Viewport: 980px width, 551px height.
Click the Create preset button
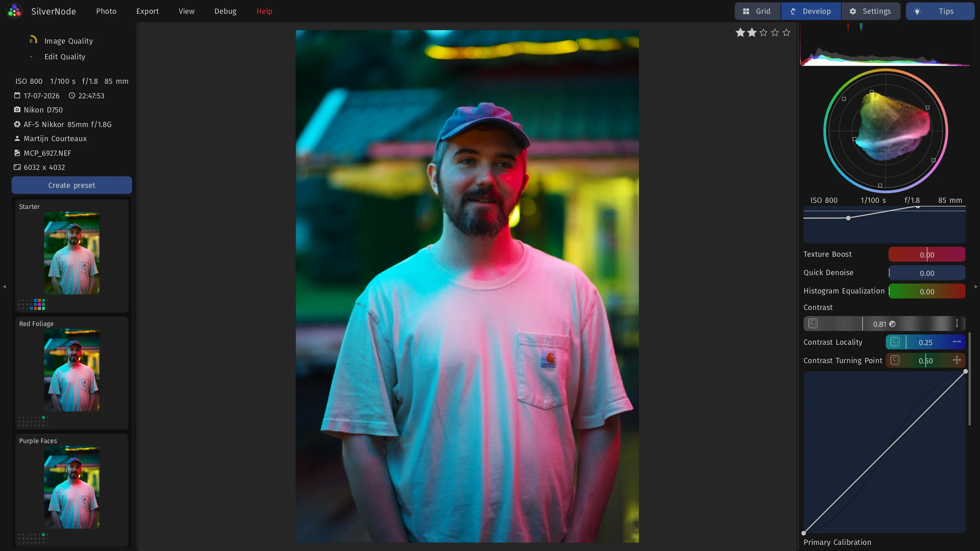pos(72,185)
